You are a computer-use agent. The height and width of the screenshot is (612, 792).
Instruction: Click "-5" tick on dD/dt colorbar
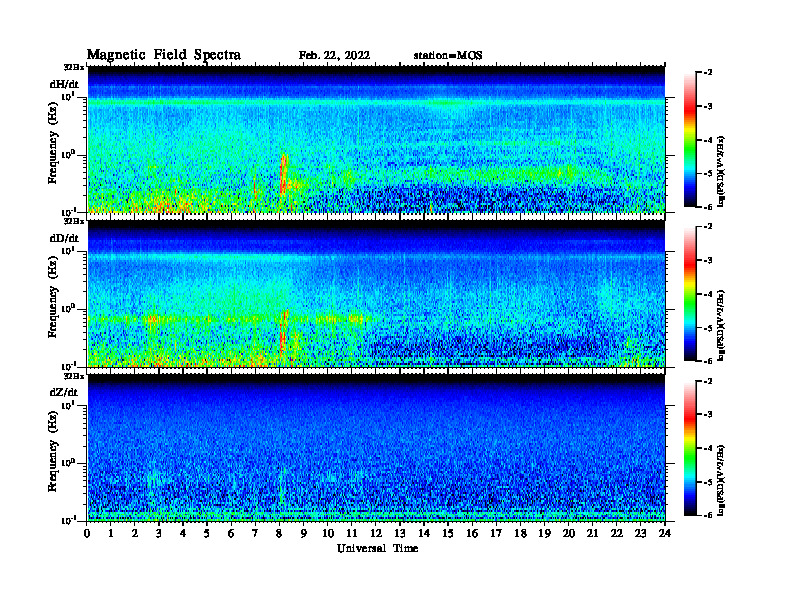point(708,328)
